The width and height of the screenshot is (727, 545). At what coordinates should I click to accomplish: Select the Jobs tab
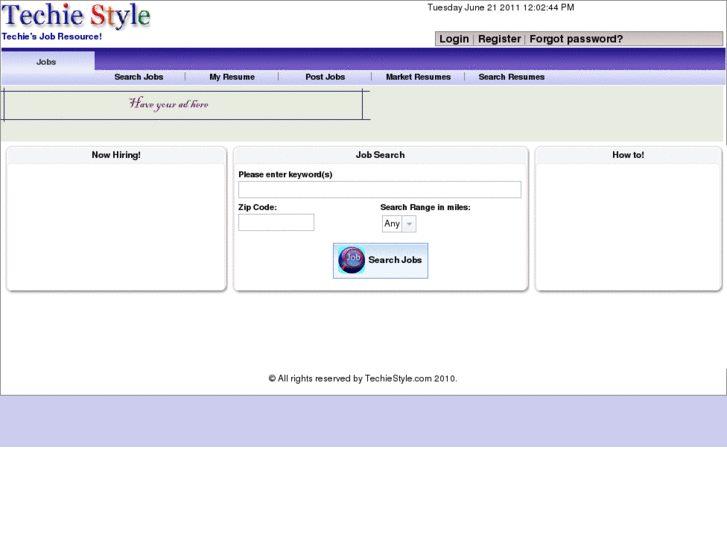tap(48, 62)
